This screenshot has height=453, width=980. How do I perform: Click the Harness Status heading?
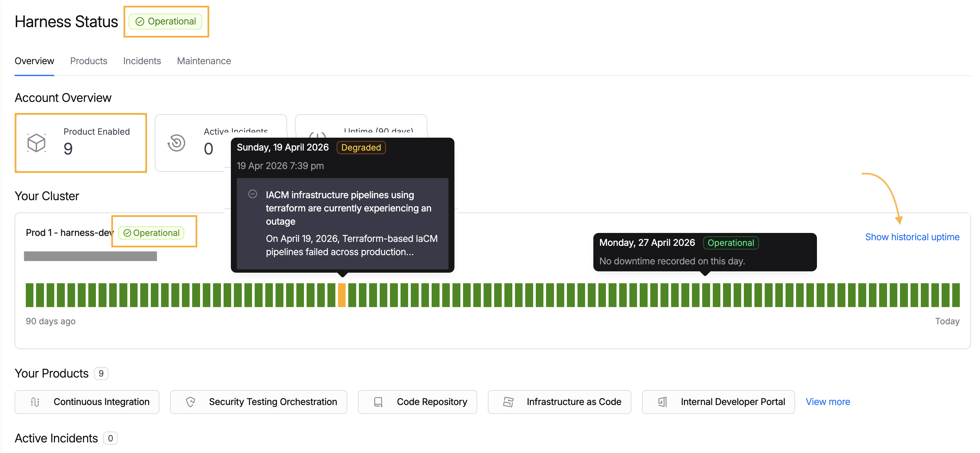point(66,22)
